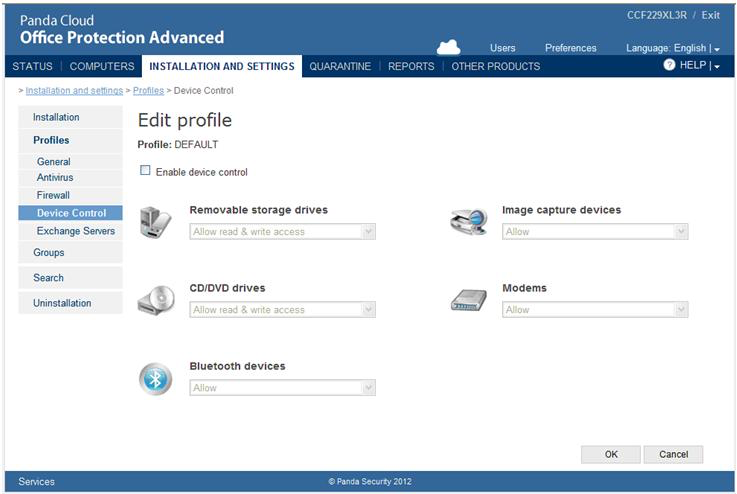Open the Bluetooth devices dropdown
The width and height of the screenshot is (737, 494).
point(282,387)
